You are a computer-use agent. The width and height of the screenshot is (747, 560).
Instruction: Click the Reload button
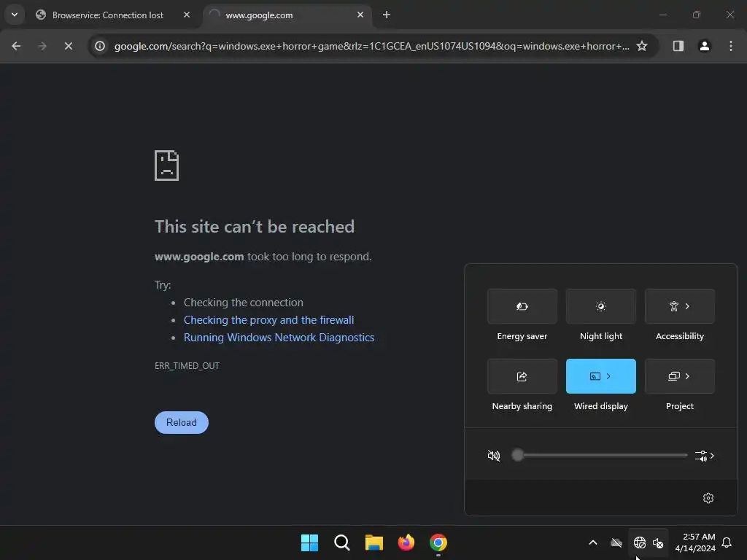click(x=182, y=422)
